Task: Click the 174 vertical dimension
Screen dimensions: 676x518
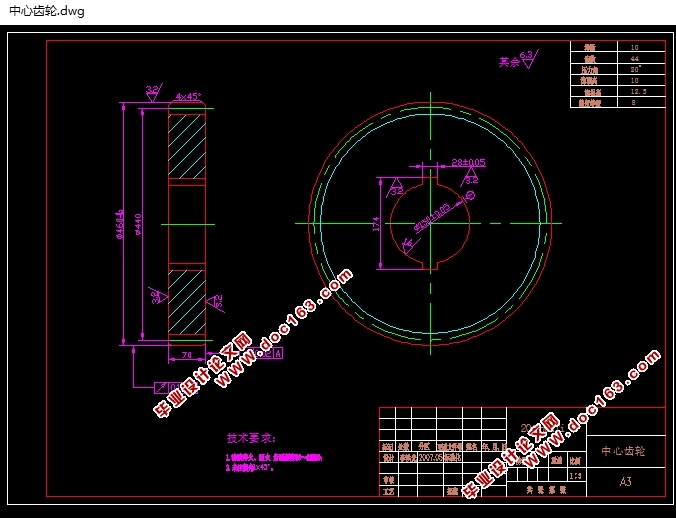Action: point(376,224)
